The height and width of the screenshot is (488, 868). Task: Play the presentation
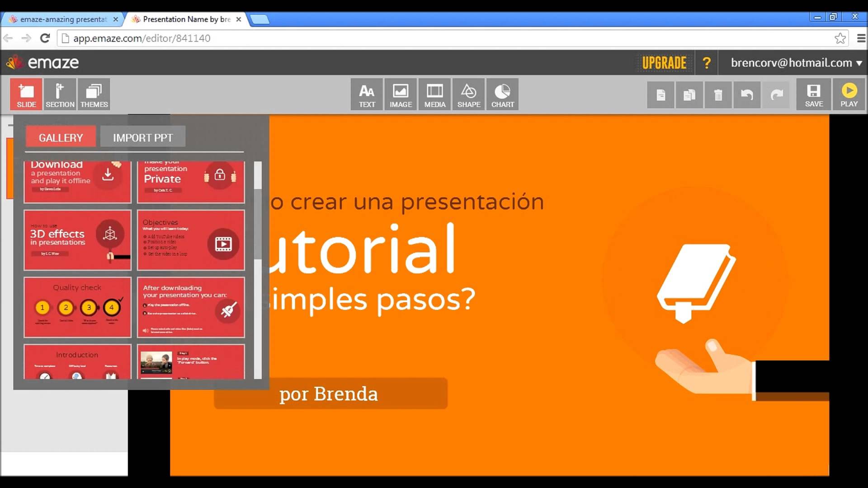pyautogui.click(x=849, y=94)
